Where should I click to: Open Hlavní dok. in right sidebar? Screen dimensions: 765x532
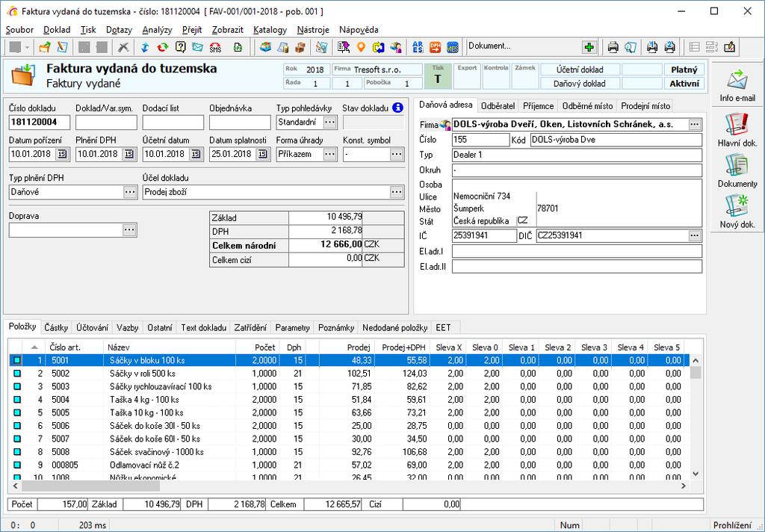(737, 130)
